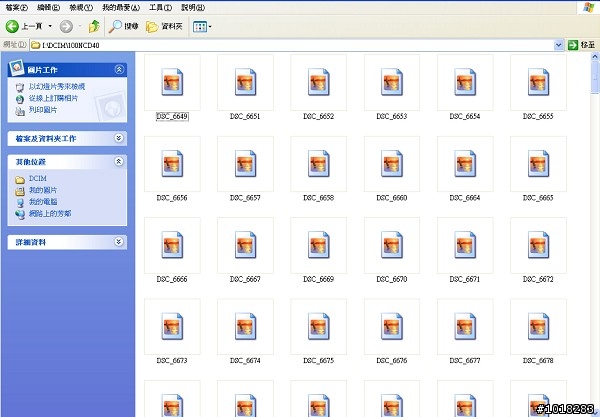The height and width of the screenshot is (417, 600).
Task: Open the 工具(T) menu
Action: point(160,7)
